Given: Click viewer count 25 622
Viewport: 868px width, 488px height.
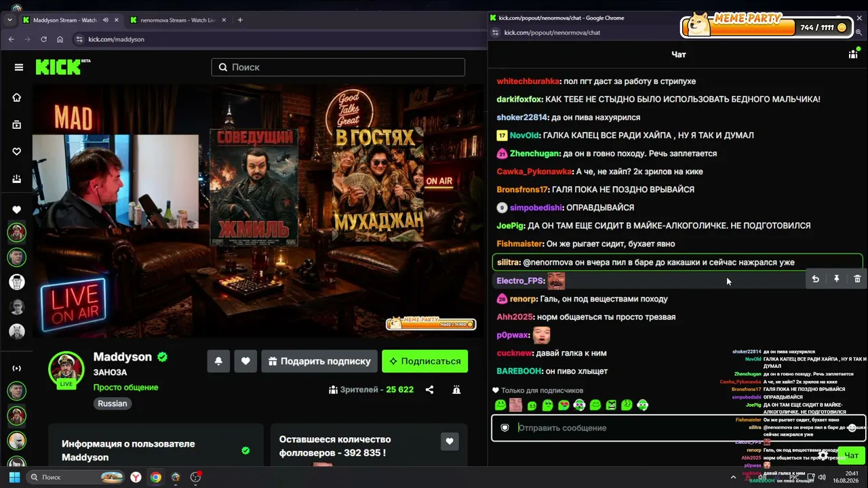Looking at the screenshot, I should (x=399, y=390).
